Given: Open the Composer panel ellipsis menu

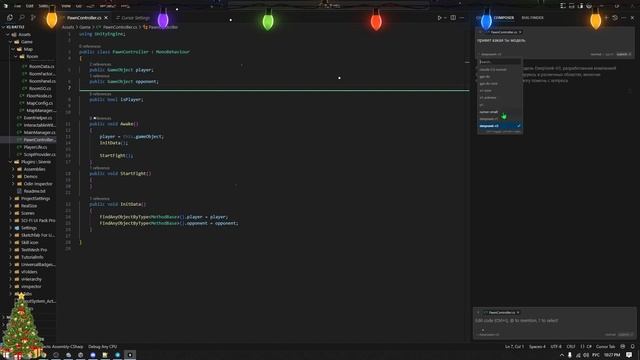Looking at the screenshot, I should [x=624, y=18].
